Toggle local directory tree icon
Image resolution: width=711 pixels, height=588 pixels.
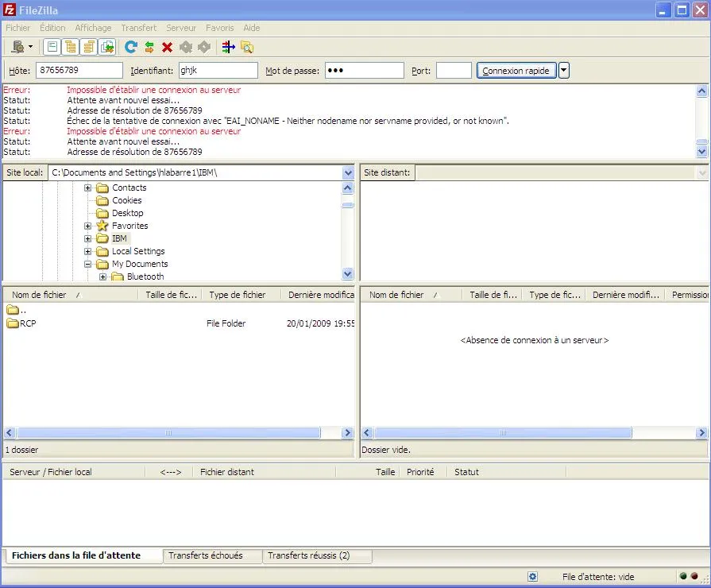(70, 47)
